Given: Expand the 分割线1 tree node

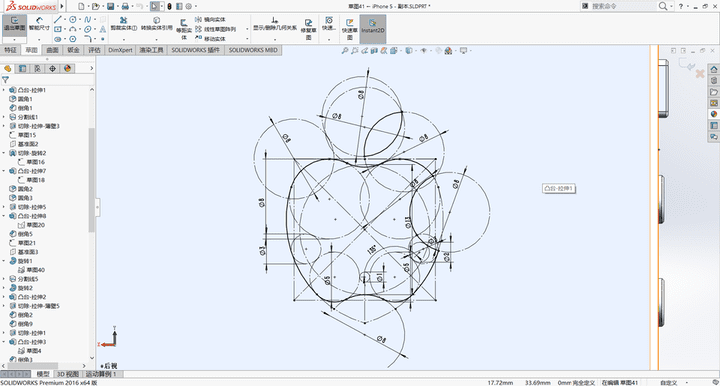Looking at the screenshot, I should tap(4, 117).
